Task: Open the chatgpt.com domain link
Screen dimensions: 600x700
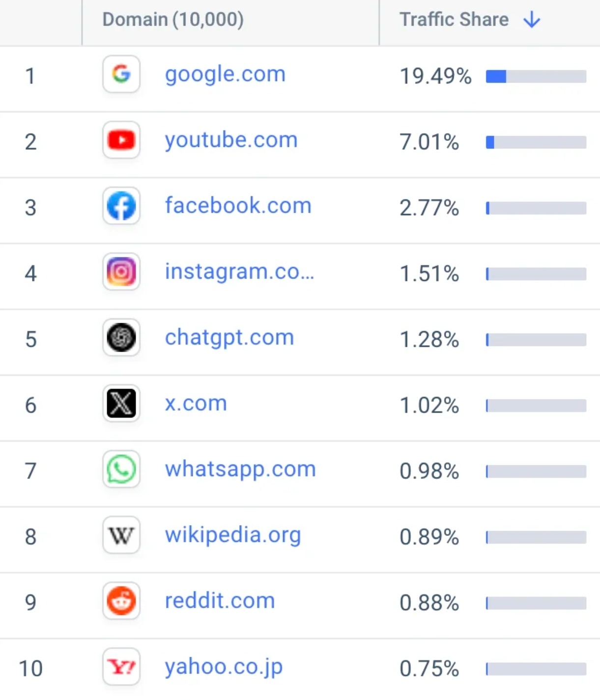Action: [229, 338]
